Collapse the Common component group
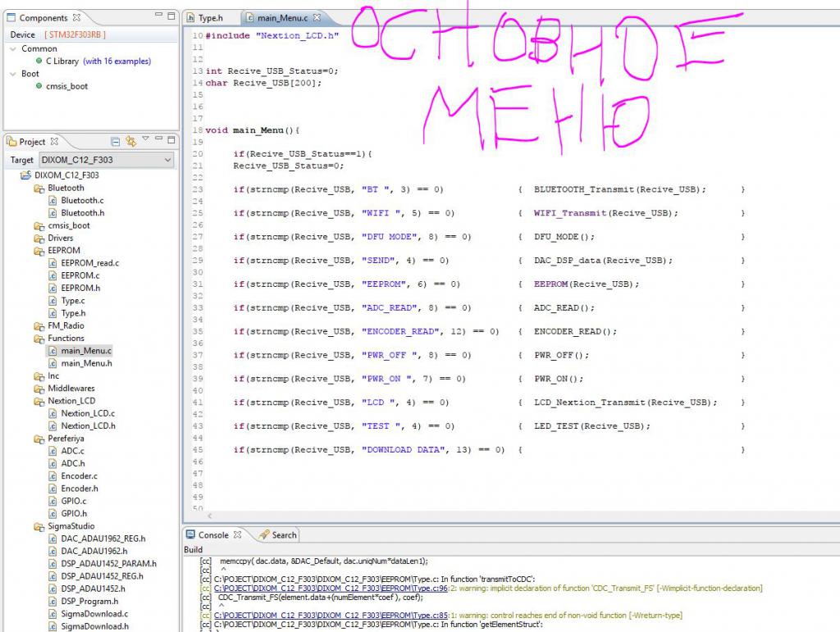Viewport: 840px width, 632px height. pyautogui.click(x=13, y=49)
